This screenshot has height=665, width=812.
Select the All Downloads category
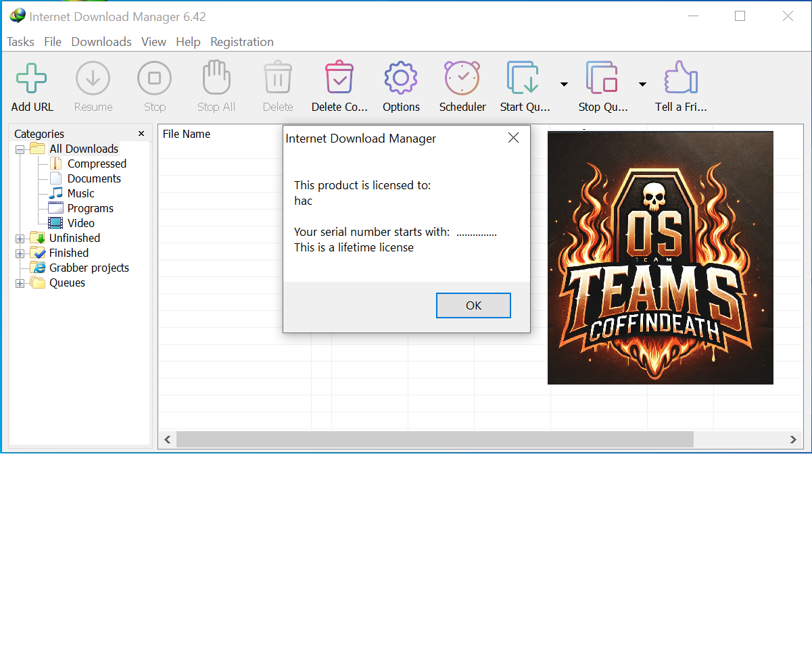pyautogui.click(x=84, y=149)
